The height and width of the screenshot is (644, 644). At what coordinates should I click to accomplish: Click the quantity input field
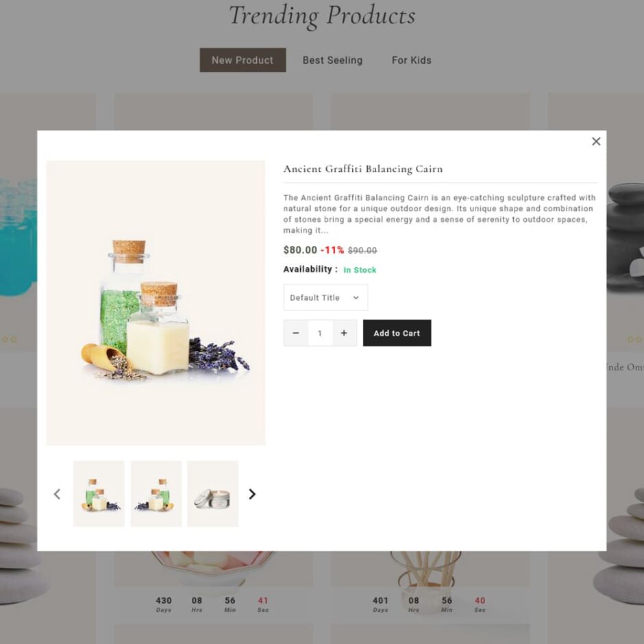[320, 333]
